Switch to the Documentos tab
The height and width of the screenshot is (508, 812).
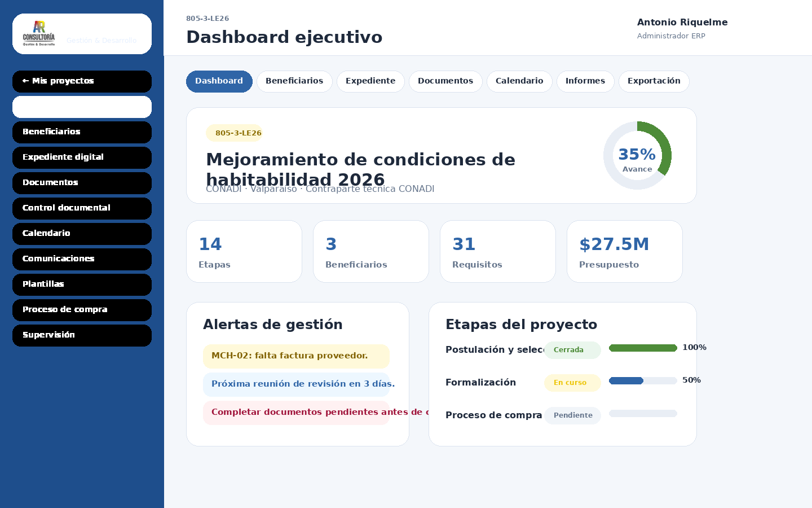coord(445,81)
